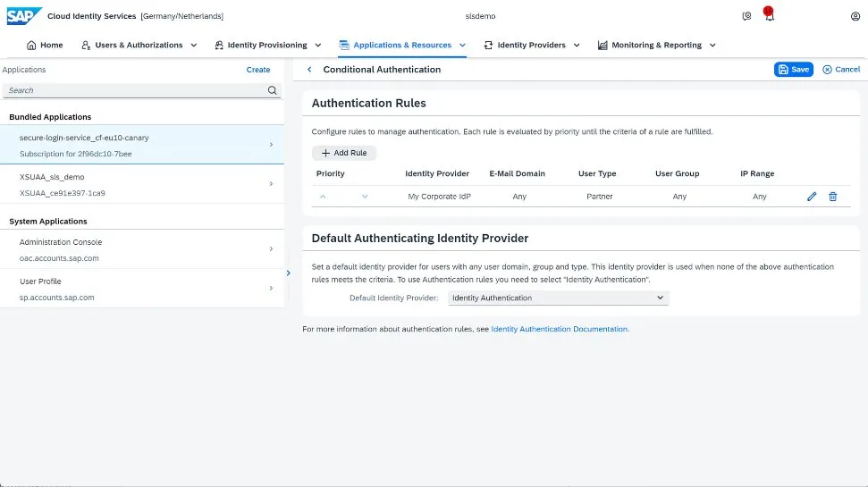Edit the My Corporate IdP rule
This screenshot has height=487, width=868.
pyautogui.click(x=812, y=197)
